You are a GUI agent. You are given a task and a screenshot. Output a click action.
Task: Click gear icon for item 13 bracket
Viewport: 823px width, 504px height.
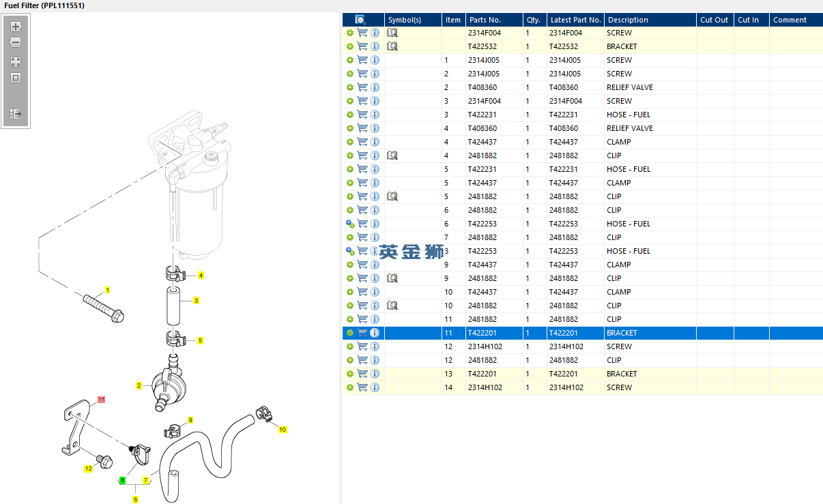coord(350,374)
